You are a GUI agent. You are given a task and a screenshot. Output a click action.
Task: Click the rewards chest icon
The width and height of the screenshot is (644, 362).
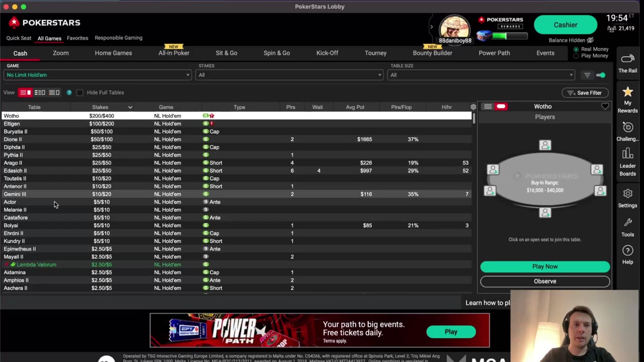click(484, 36)
